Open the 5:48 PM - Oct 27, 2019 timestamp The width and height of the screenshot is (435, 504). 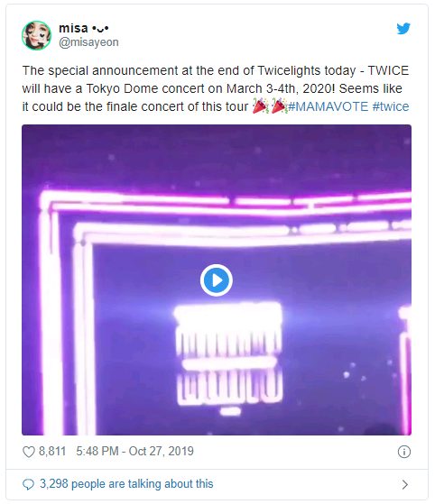point(134,452)
